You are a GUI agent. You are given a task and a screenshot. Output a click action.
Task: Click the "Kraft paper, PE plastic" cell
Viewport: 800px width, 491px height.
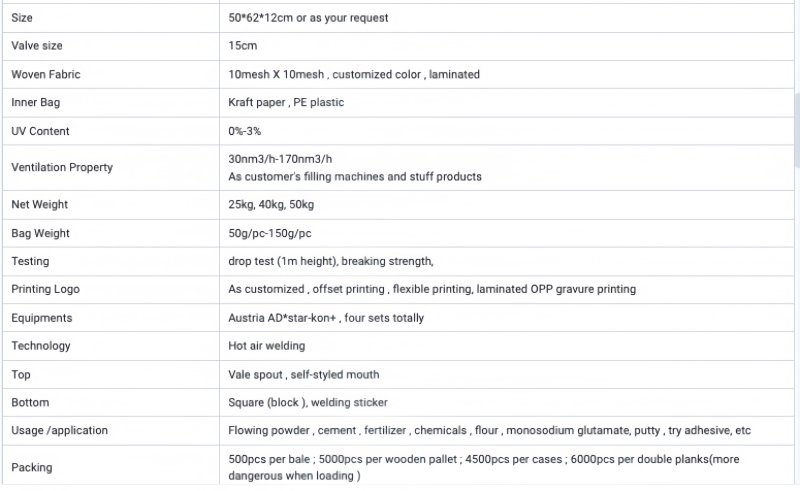[286, 102]
